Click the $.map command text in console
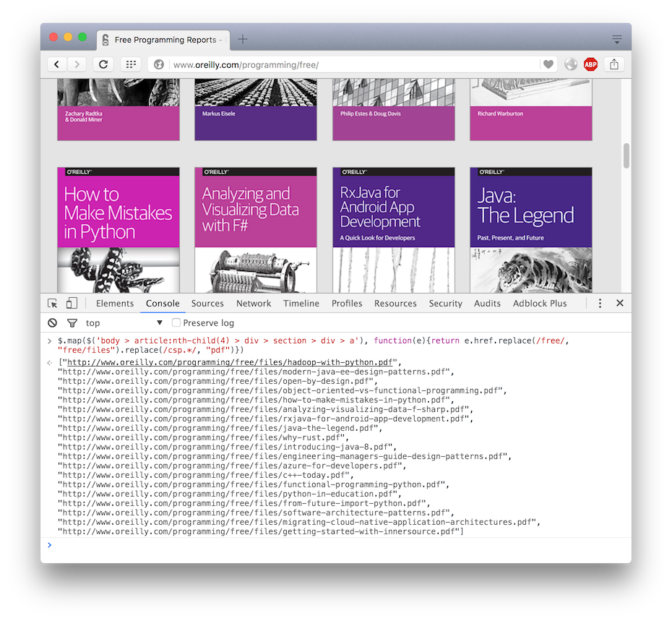672x621 pixels. click(314, 346)
